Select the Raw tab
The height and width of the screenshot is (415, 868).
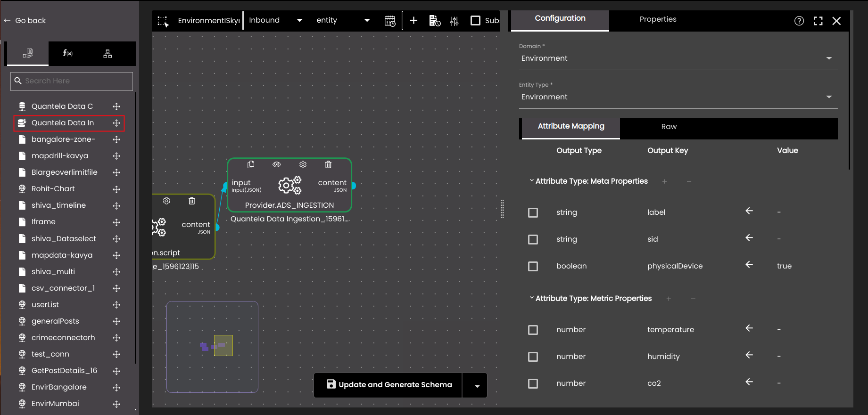(669, 127)
